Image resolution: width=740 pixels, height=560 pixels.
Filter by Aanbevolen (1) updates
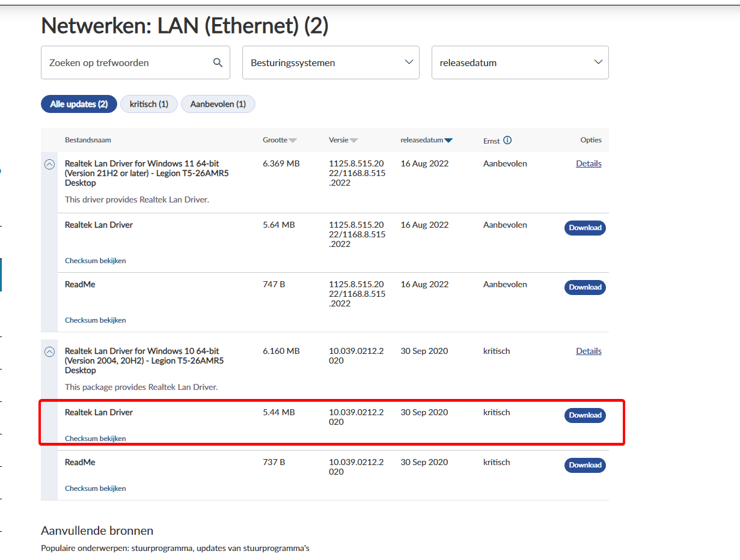[218, 104]
